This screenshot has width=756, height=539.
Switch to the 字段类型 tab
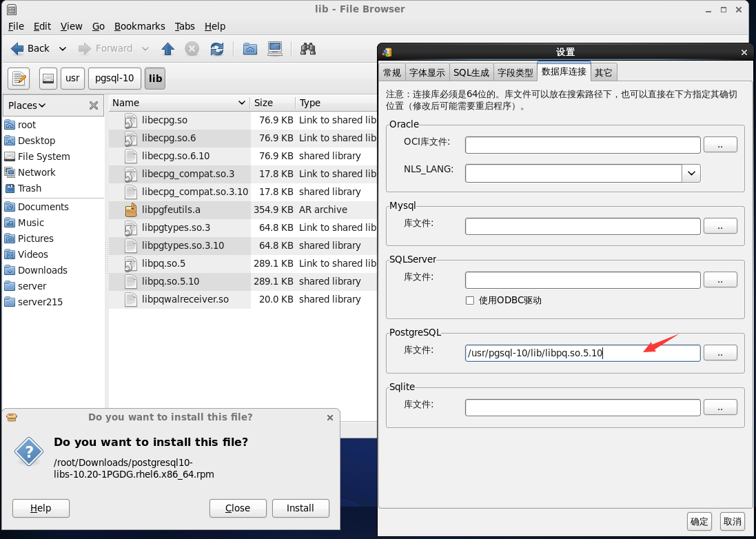point(515,72)
